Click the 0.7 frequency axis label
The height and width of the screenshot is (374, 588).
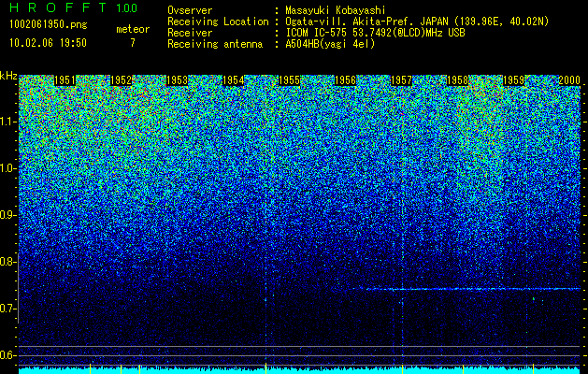tap(7, 309)
